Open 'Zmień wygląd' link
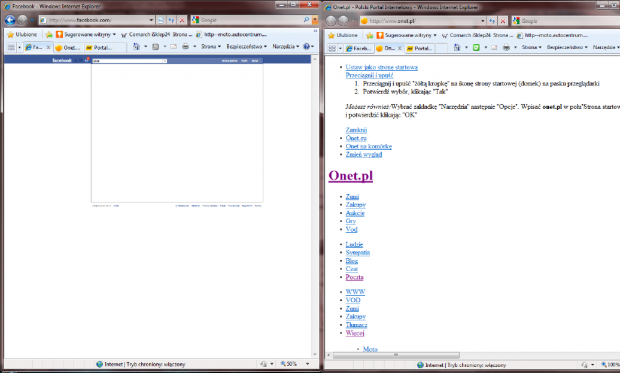Image resolution: width=620 pixels, height=373 pixels. coord(364,154)
